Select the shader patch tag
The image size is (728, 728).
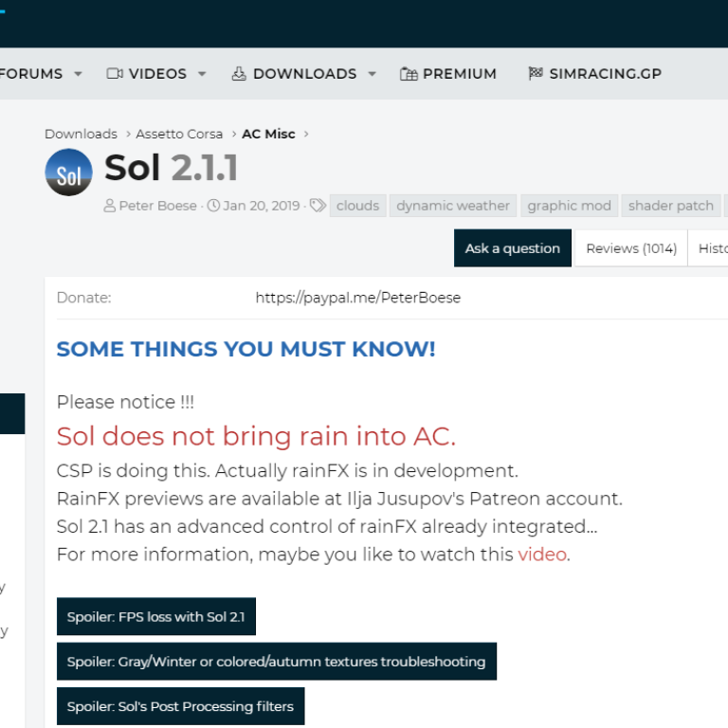point(671,206)
